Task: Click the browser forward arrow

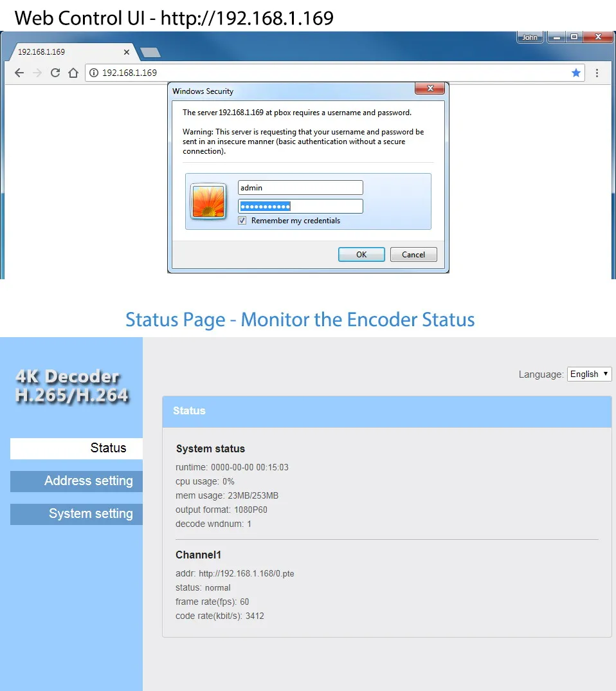Action: point(37,73)
